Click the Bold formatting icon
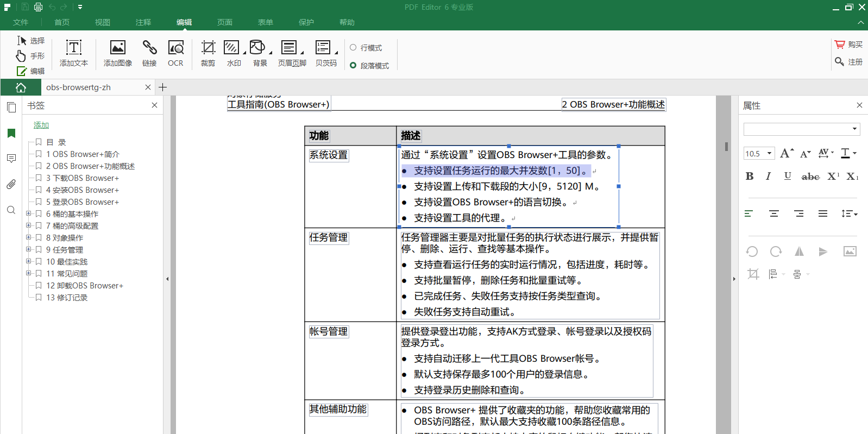This screenshot has width=868, height=434. 750,176
